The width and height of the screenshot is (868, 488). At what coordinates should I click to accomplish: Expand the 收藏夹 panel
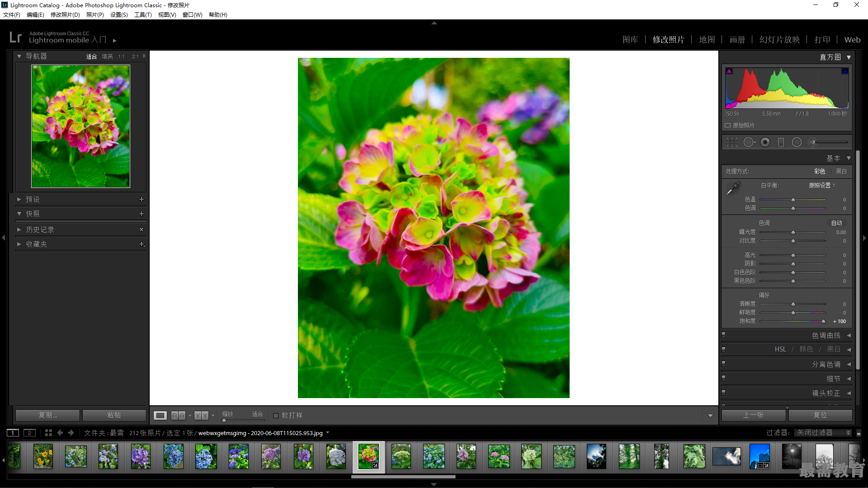(19, 244)
